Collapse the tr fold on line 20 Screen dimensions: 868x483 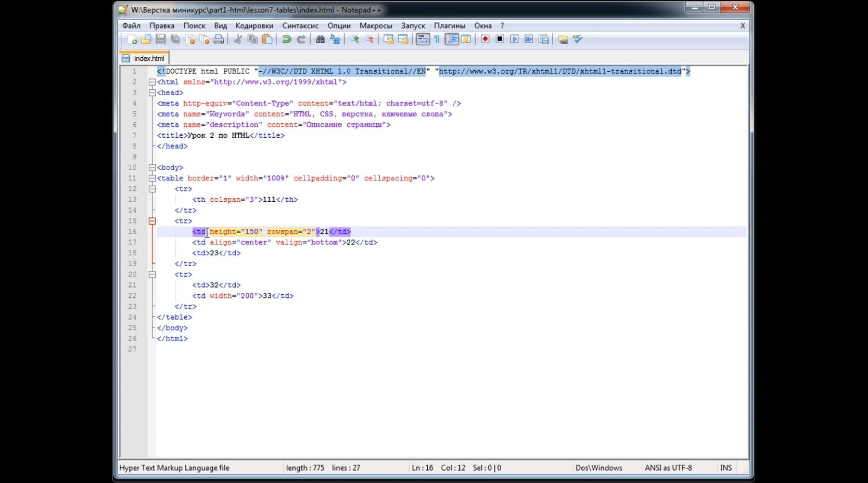[152, 275]
